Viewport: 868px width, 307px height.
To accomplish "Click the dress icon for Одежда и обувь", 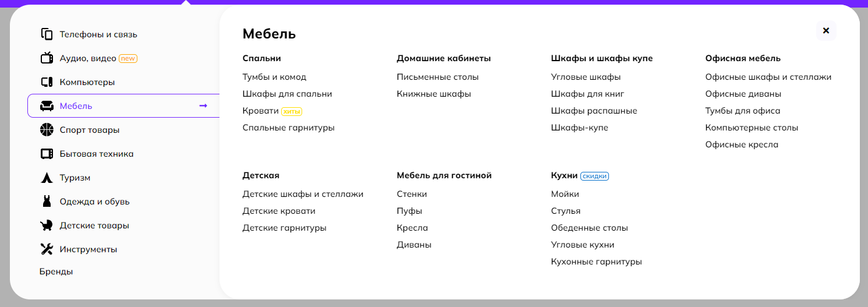I will (x=47, y=202).
